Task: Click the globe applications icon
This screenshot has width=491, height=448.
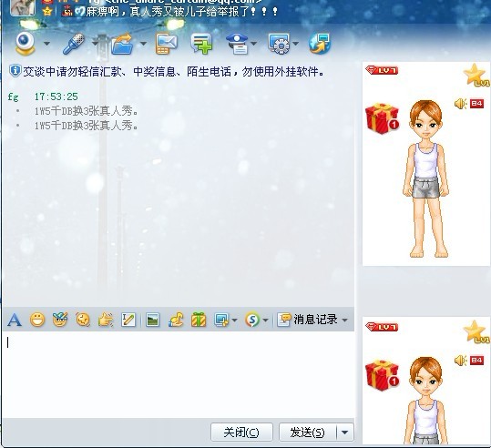Action: (x=320, y=44)
